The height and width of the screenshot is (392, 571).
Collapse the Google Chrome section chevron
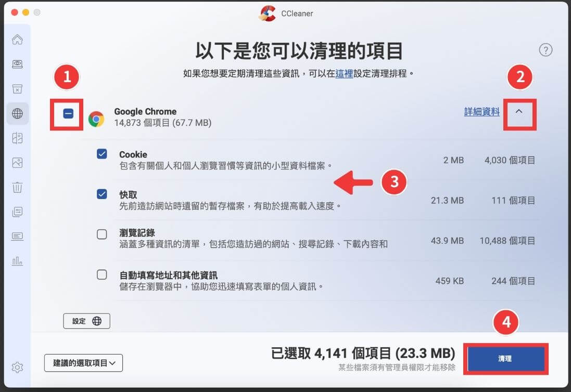point(519,112)
